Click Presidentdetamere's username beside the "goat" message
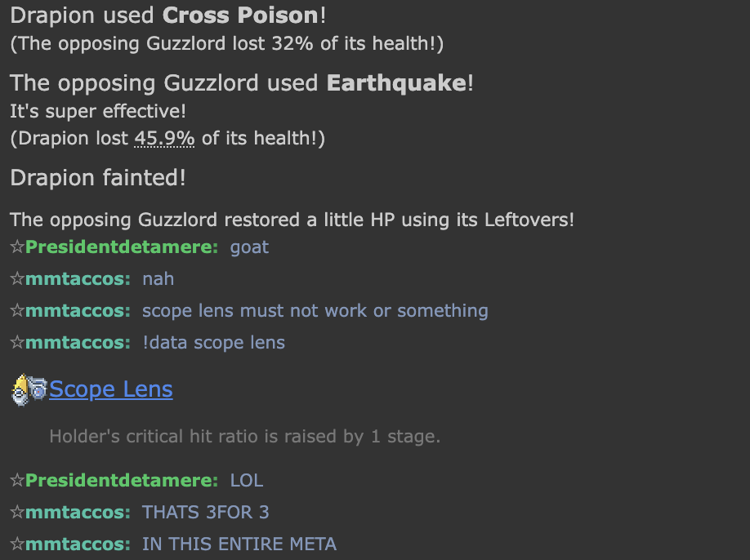The width and height of the screenshot is (750, 560). 121,247
